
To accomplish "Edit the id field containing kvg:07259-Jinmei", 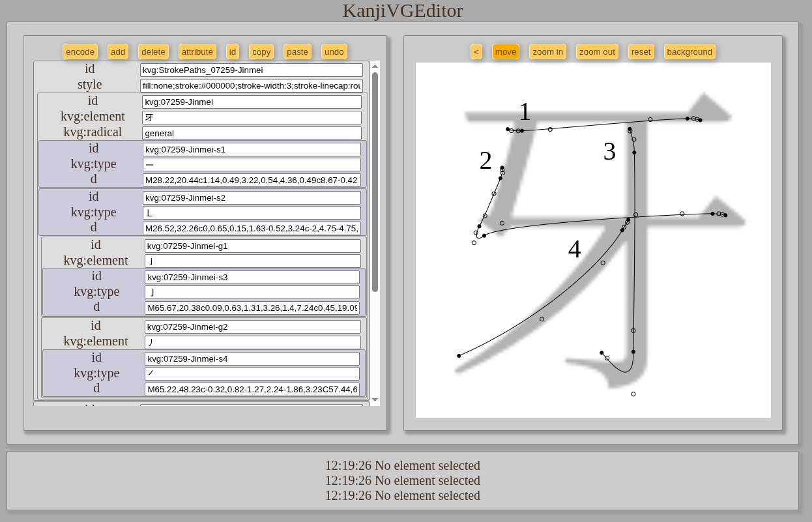I will coord(252,102).
